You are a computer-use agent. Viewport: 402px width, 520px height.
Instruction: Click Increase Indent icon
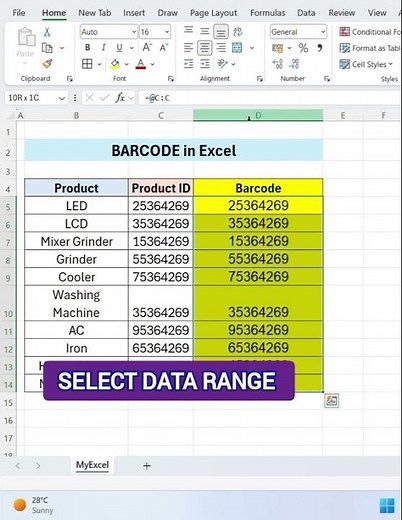pos(205,64)
